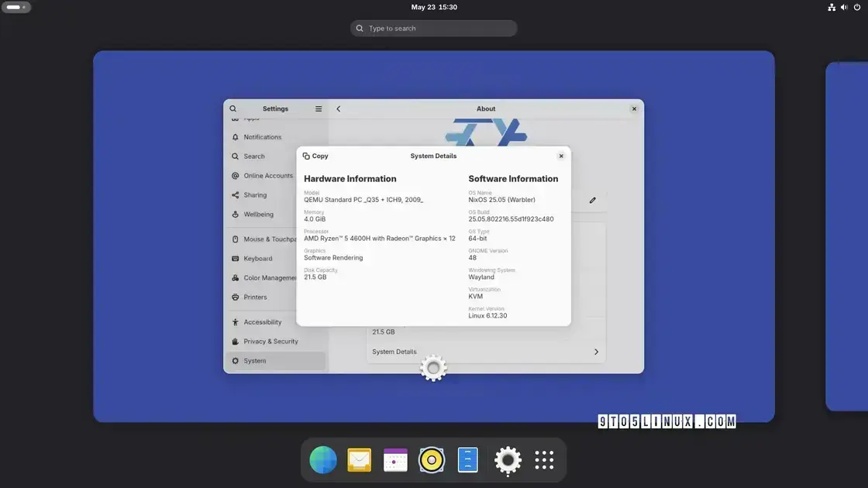Click the network icon in top bar
The image size is (868, 488).
pyautogui.click(x=832, y=7)
